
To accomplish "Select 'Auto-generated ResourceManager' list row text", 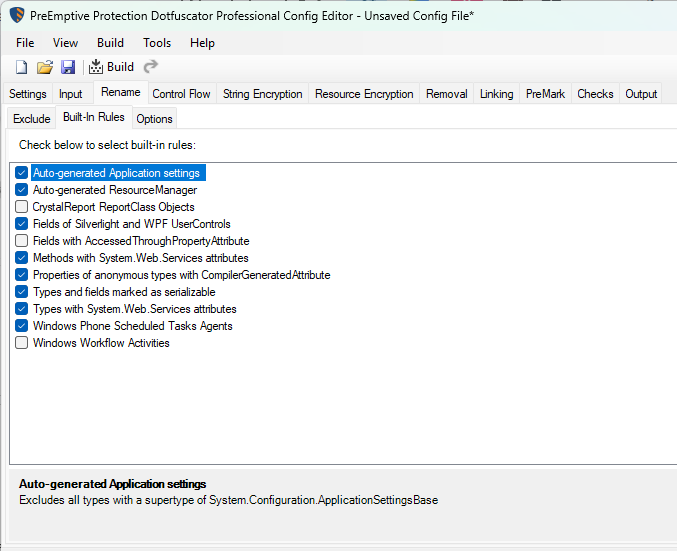I will pos(115,190).
